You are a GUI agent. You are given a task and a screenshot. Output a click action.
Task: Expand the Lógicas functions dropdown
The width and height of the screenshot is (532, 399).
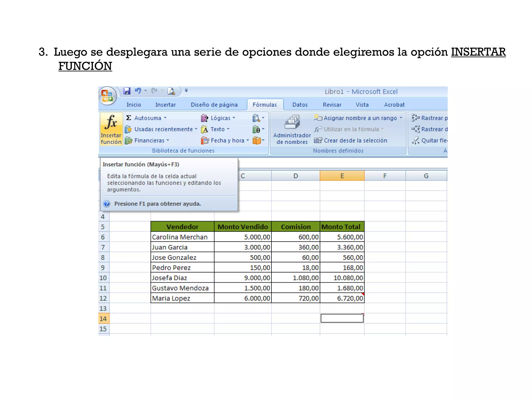(x=220, y=118)
